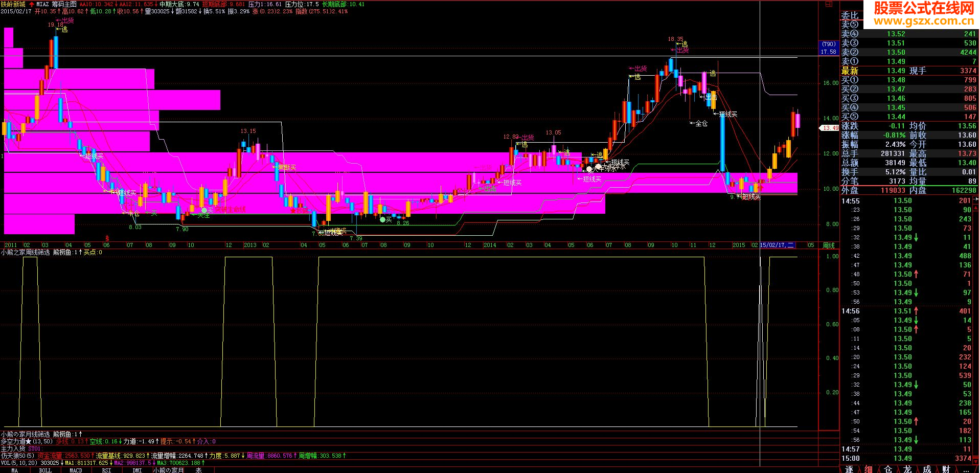Click the 小熊の家月线筛选 indicator title
980x473 pixels.
pos(26,434)
